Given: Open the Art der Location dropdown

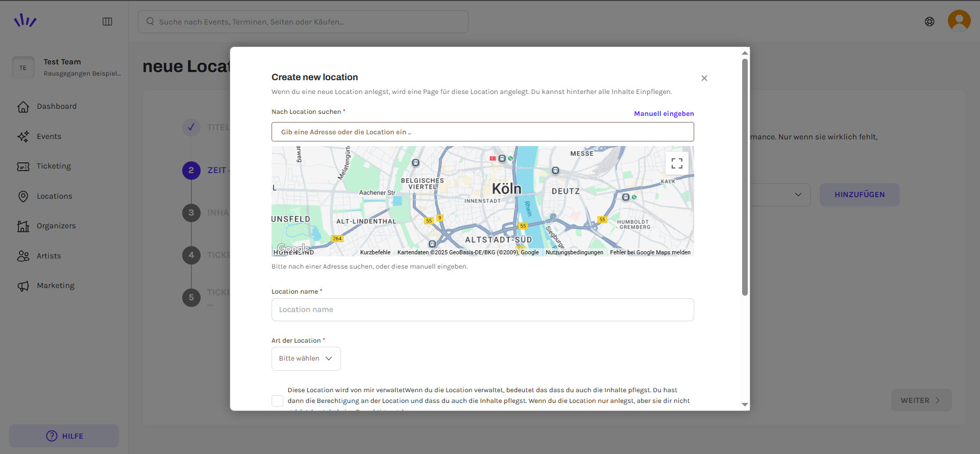Looking at the screenshot, I should pyautogui.click(x=306, y=359).
